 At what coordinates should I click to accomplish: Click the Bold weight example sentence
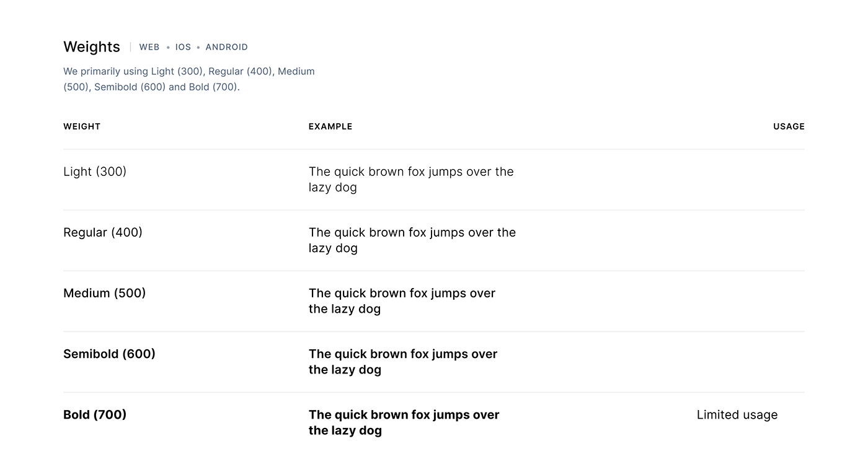(x=404, y=422)
